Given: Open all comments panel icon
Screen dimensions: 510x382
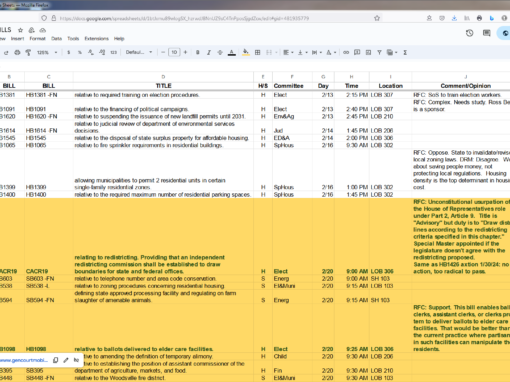Looking at the screenshot, I should coord(487,33).
